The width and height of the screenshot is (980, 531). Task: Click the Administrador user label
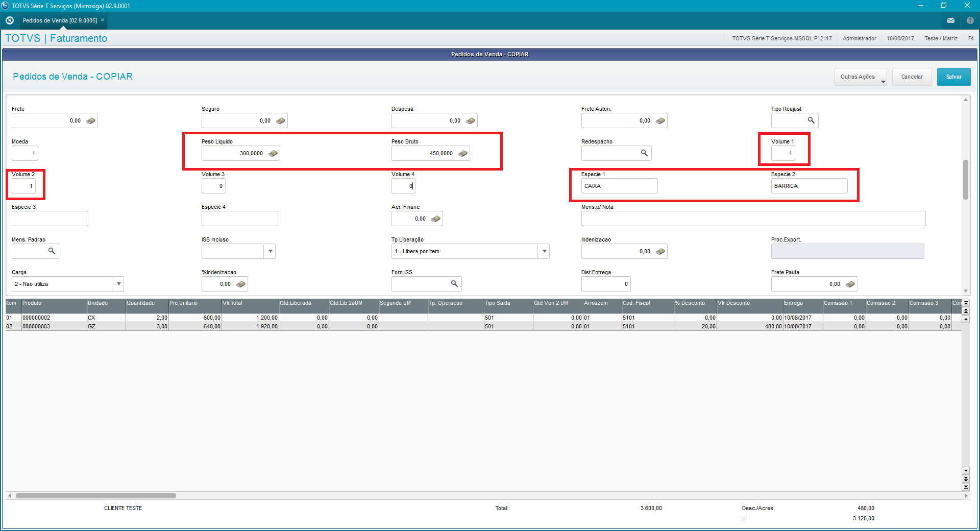(x=859, y=38)
